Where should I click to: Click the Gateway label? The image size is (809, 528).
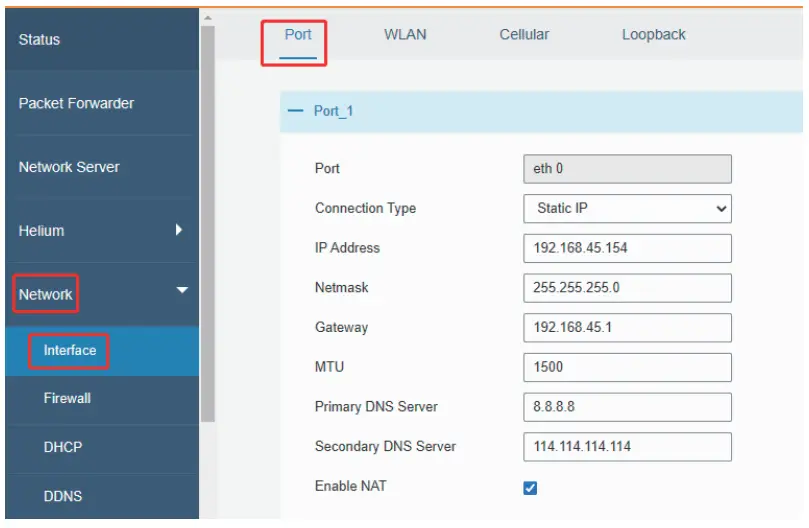point(342,328)
